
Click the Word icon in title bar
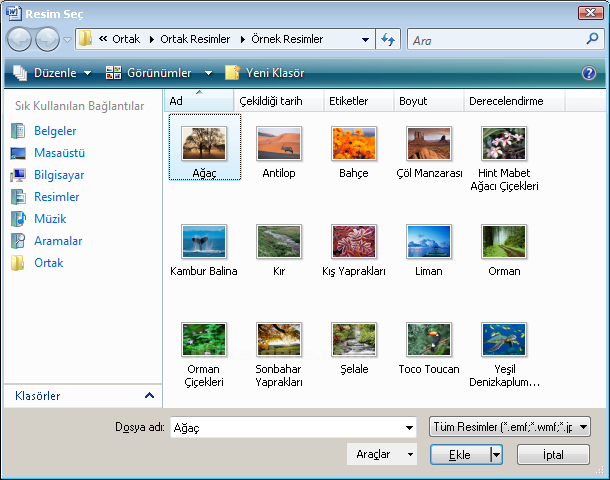tap(14, 12)
